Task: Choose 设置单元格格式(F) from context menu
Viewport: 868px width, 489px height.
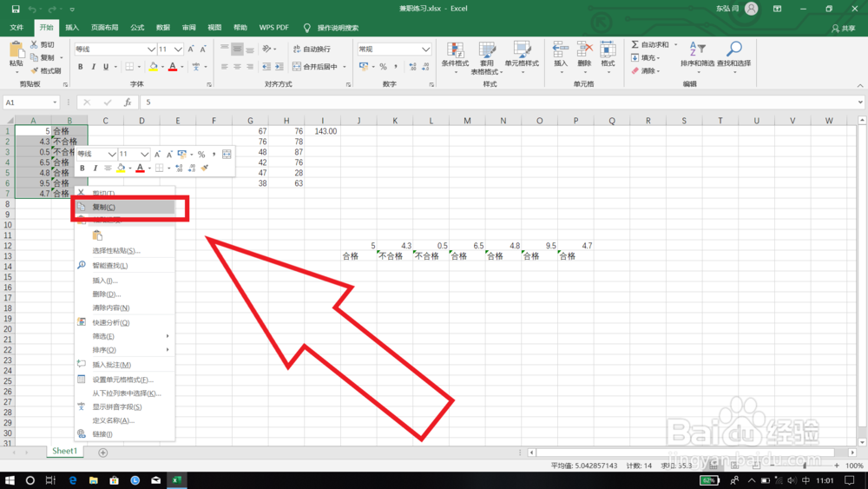Action: [125, 380]
